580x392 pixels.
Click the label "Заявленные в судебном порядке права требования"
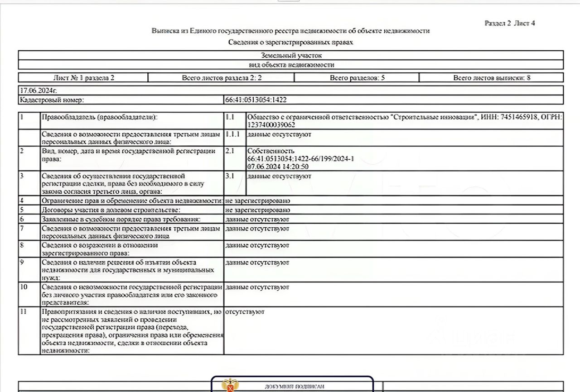121,220
